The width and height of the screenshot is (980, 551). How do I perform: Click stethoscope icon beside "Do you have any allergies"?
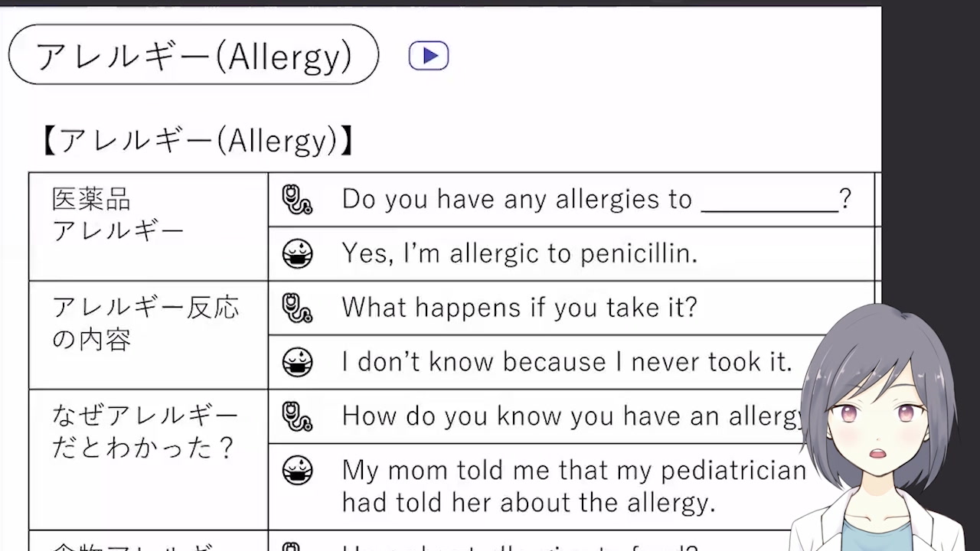pyautogui.click(x=297, y=200)
